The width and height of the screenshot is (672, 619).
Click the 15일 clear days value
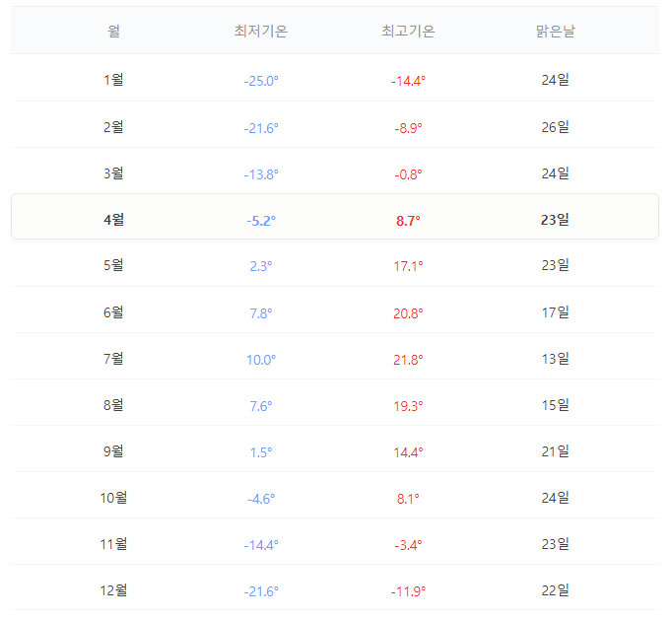556,405
